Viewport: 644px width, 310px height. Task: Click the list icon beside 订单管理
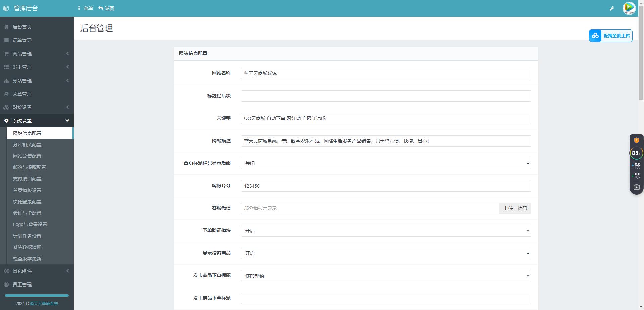tap(6, 40)
